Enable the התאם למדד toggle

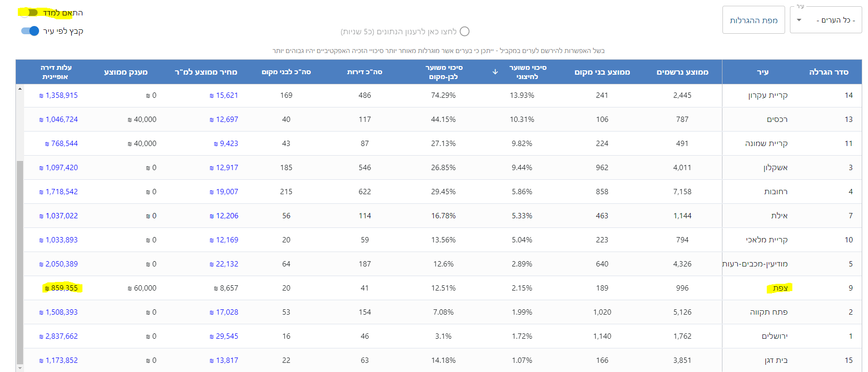(29, 13)
